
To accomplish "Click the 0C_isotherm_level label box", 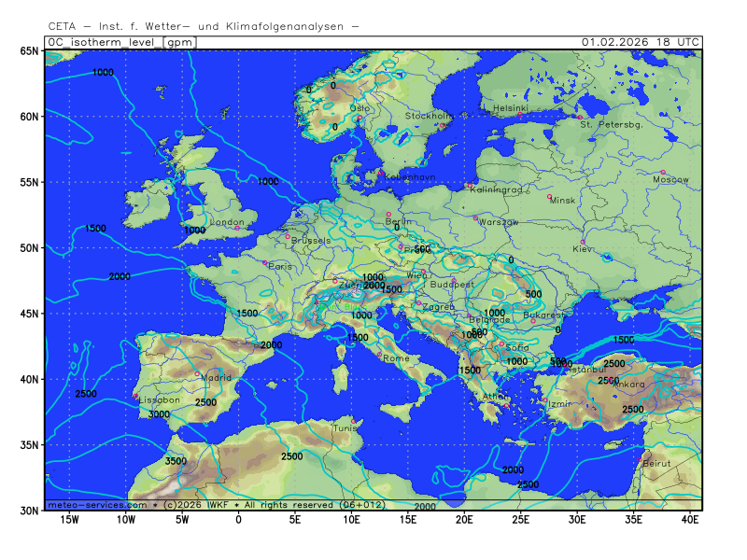I will pos(104,42).
